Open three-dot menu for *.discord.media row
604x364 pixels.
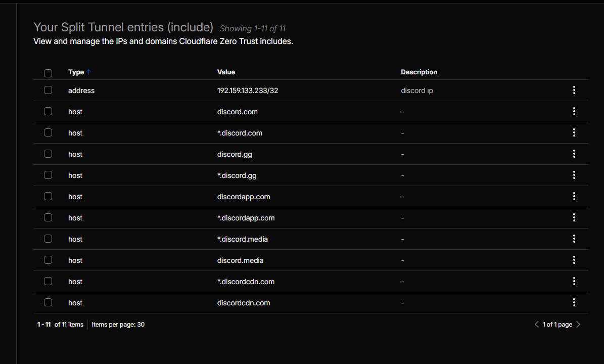(574, 239)
